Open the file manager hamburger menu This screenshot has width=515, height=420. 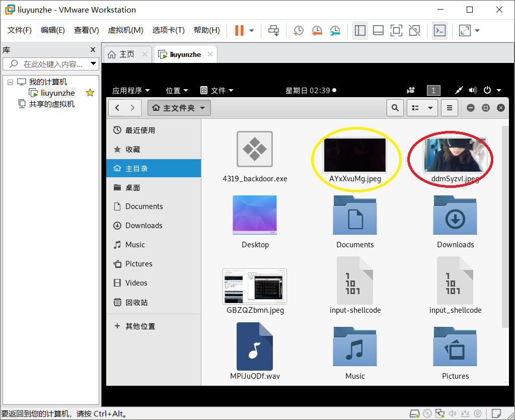450,108
